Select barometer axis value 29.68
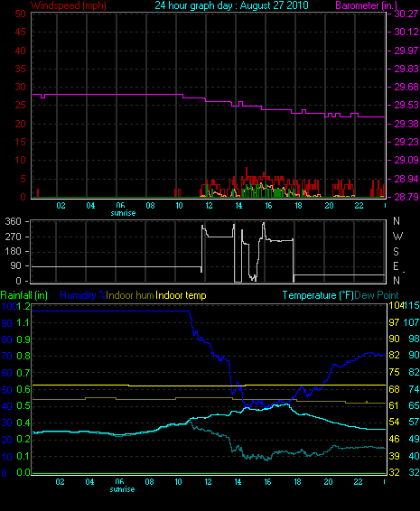Viewport: 420px width, 511px height. pos(406,87)
